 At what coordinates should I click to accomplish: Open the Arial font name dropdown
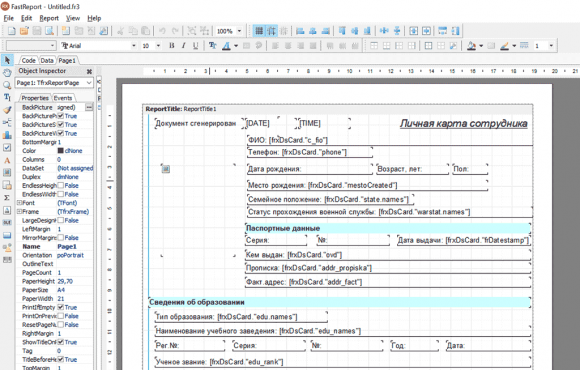[x=134, y=46]
